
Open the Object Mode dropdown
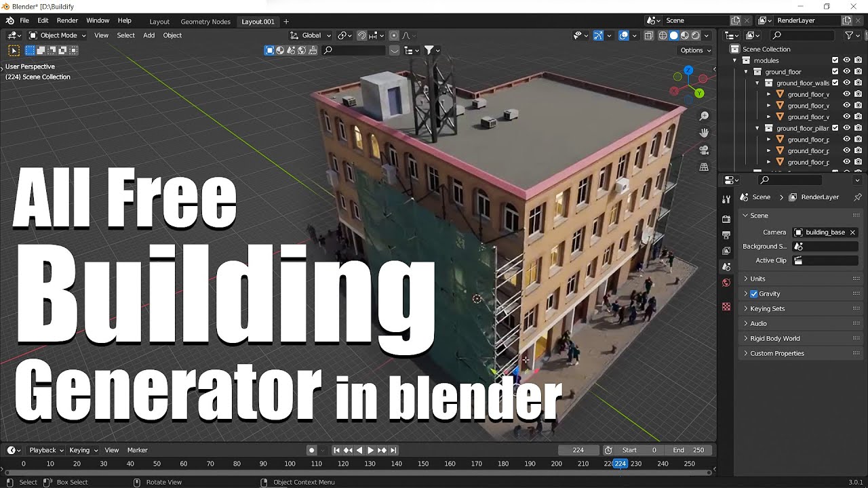(x=58, y=35)
